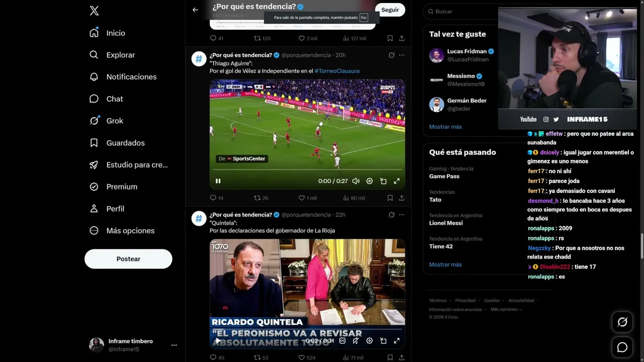Open the #TorneoClausura hashtag link

tap(337, 71)
